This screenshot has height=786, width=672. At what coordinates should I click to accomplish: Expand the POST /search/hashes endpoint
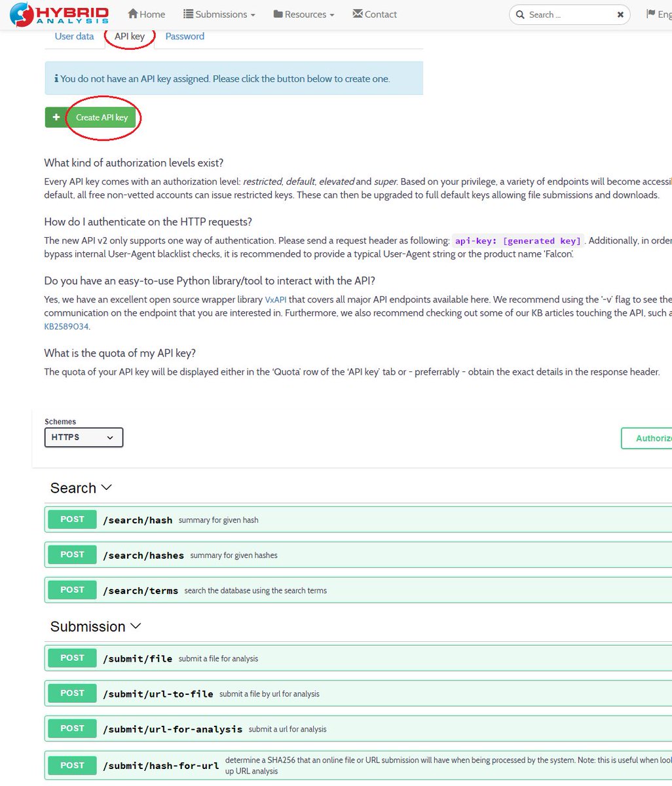[358, 555]
